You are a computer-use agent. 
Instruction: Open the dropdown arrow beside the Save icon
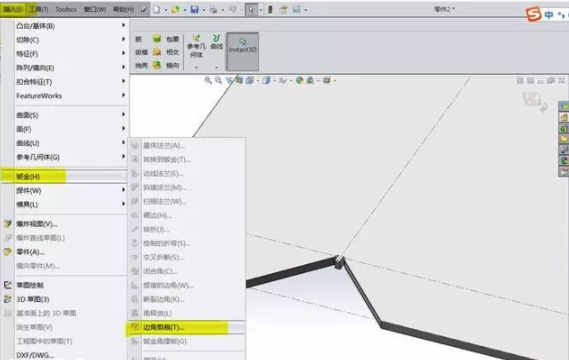(204, 10)
